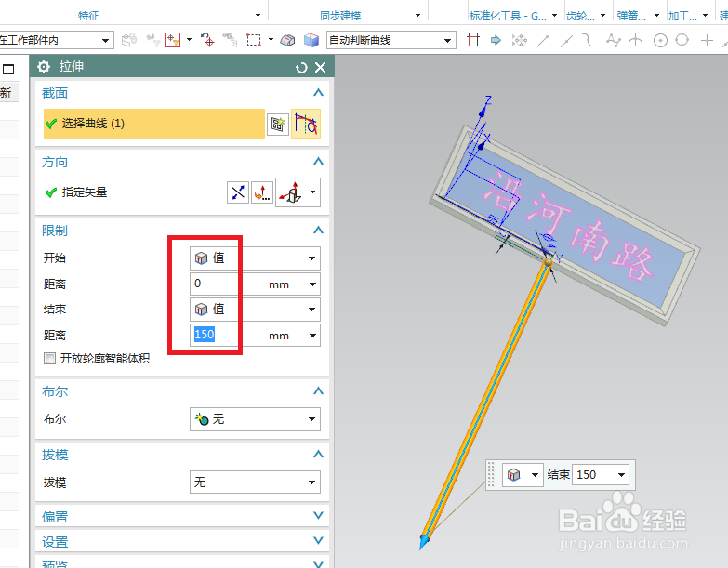The width and height of the screenshot is (728, 568).
Task: Enable the pole point snap icon
Action: click(x=614, y=40)
